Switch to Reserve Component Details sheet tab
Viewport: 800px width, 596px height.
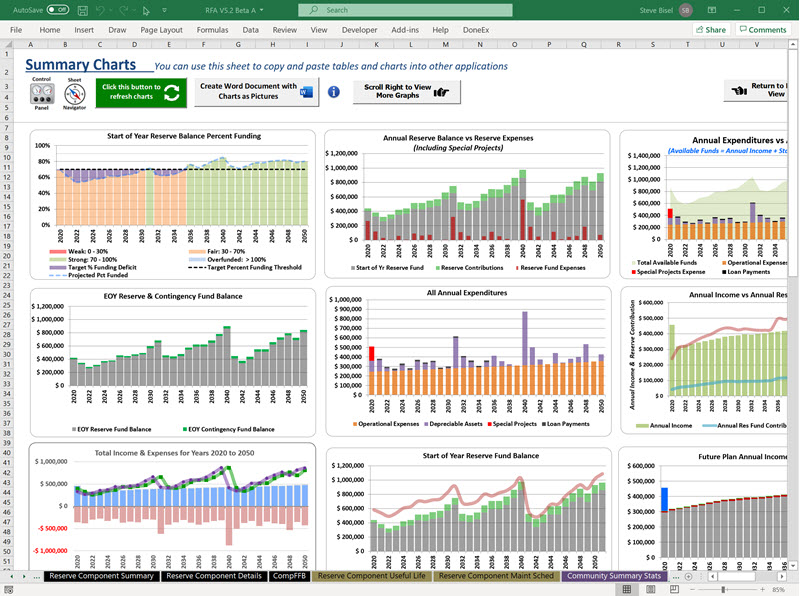tap(214, 576)
